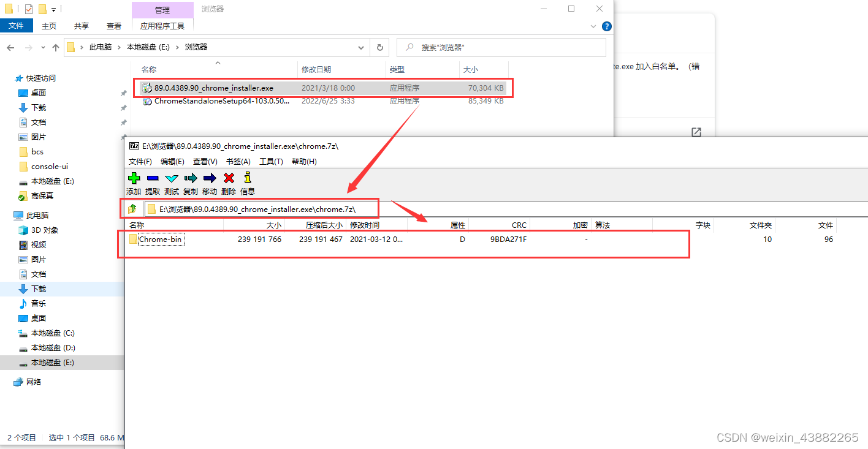
Task: Open the quick access toolbar dropdown arrow
Action: (x=54, y=9)
